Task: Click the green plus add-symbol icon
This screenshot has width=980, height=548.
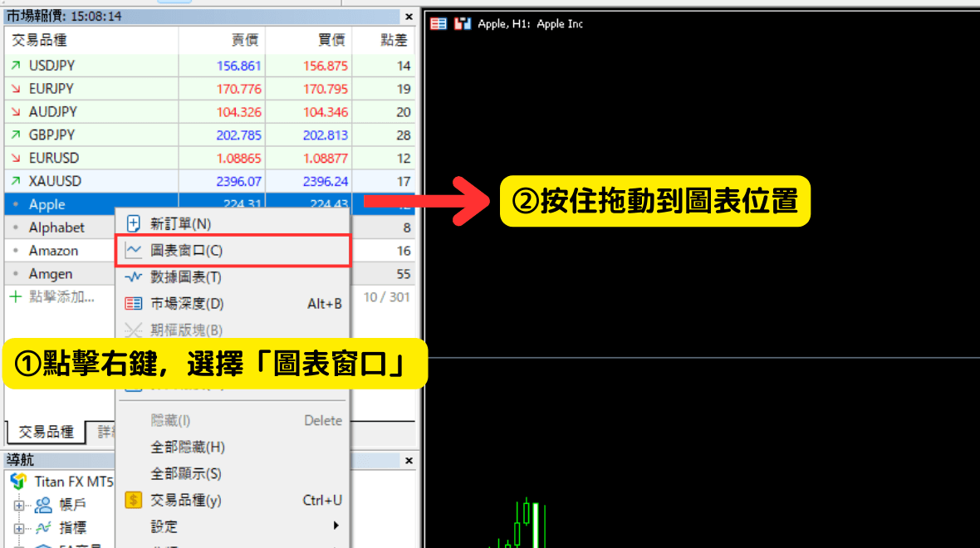Action: point(16,296)
